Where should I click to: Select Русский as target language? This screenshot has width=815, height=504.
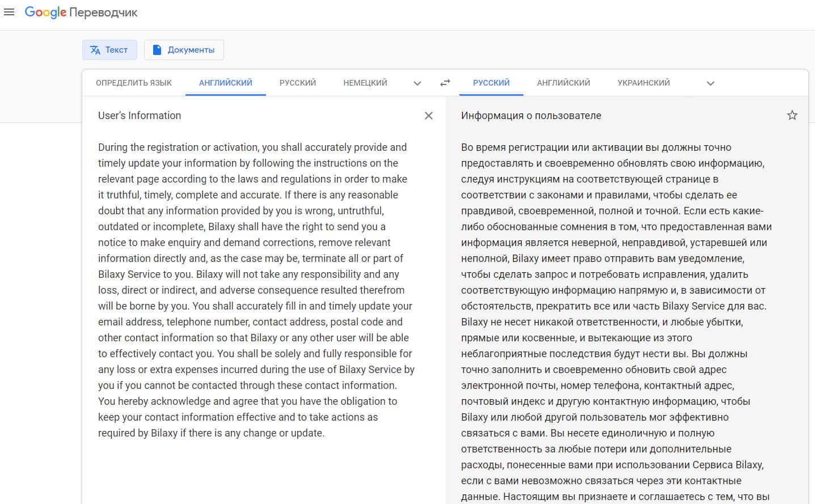(491, 83)
